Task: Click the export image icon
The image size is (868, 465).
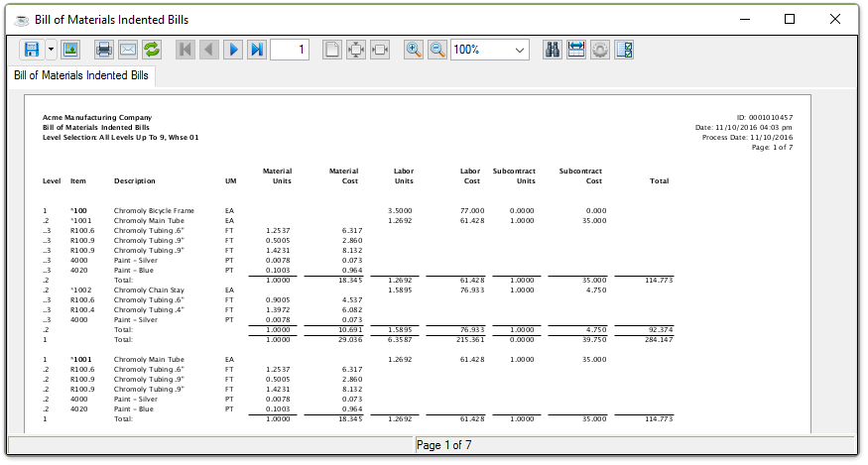Action: pyautogui.click(x=70, y=49)
